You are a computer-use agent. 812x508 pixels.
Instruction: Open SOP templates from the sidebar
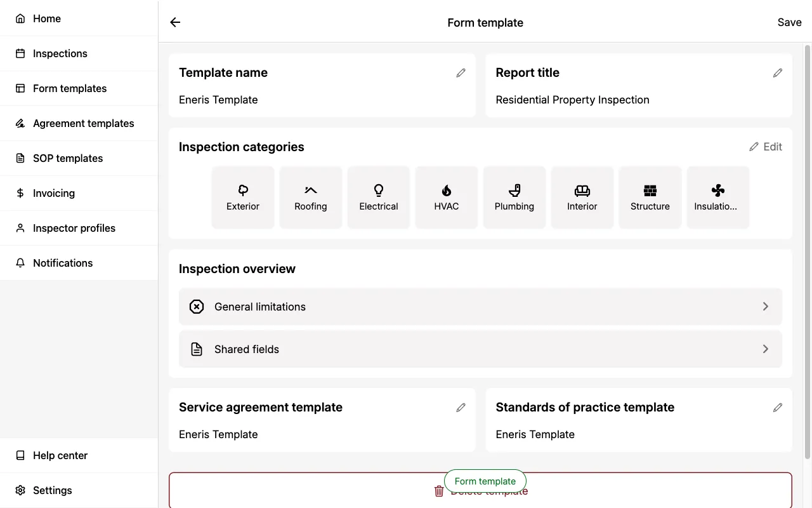(68, 158)
